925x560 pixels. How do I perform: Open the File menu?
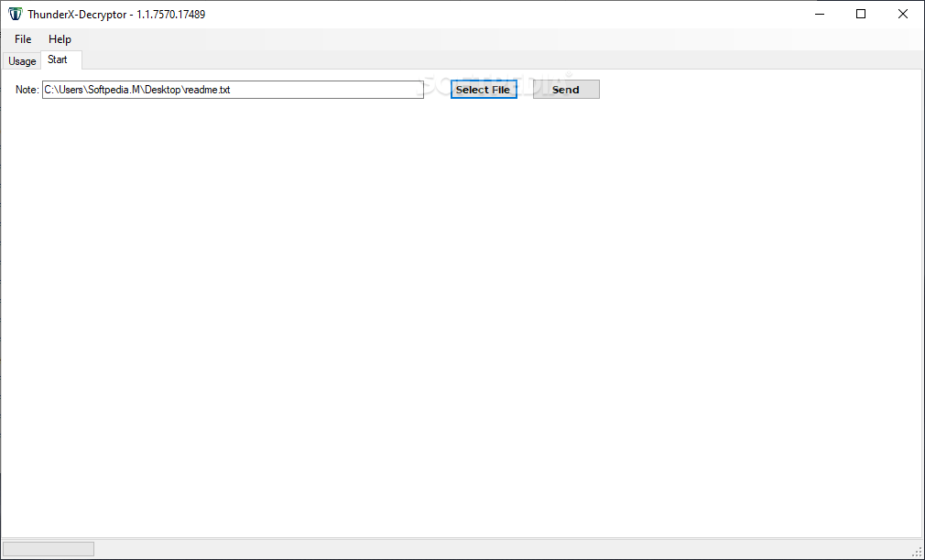[x=23, y=39]
